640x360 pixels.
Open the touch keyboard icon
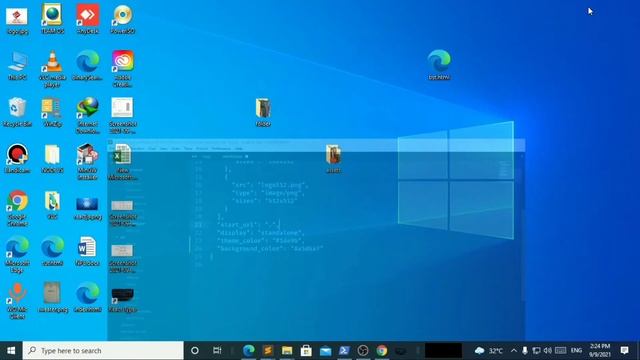click(x=561, y=351)
